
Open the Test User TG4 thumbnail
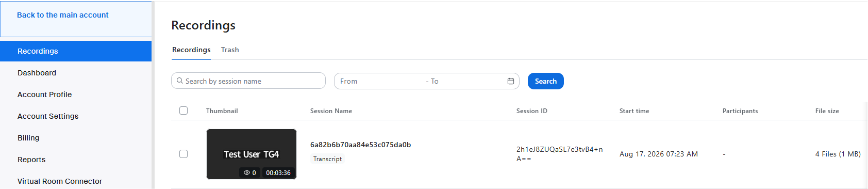252,154
